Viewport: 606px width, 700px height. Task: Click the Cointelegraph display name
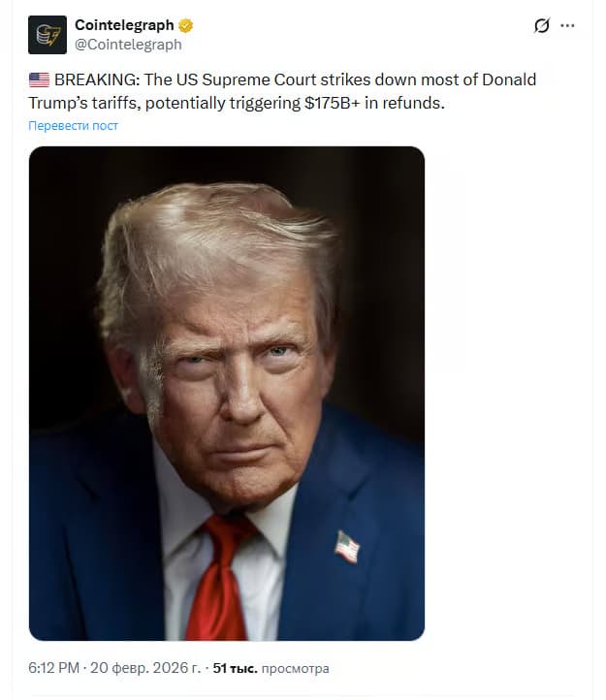tap(124, 25)
